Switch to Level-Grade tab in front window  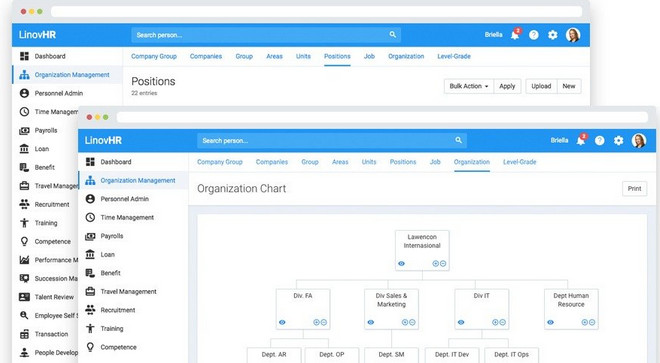tap(519, 162)
